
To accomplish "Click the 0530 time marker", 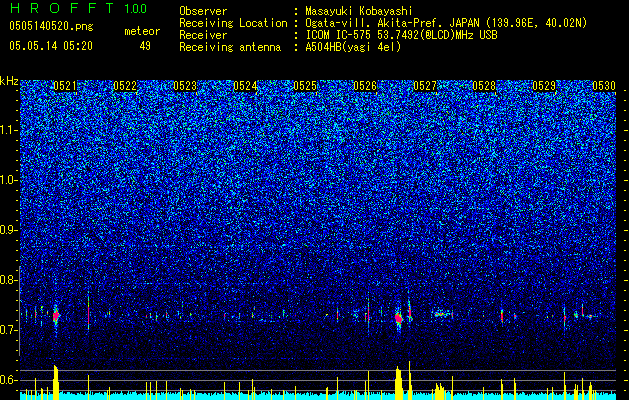I will [604, 86].
